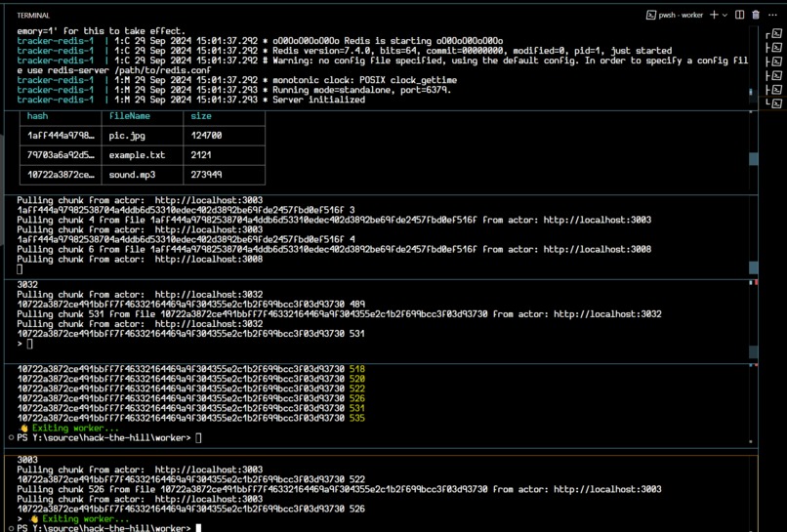Select third terminal in split group list
Image resolution: width=787 pixels, height=532 pixels.
[x=776, y=61]
